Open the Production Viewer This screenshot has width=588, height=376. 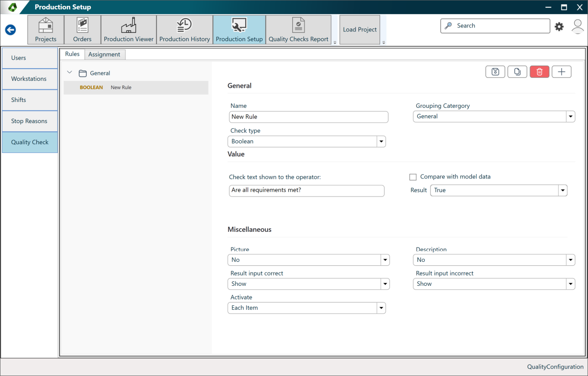pos(128,29)
